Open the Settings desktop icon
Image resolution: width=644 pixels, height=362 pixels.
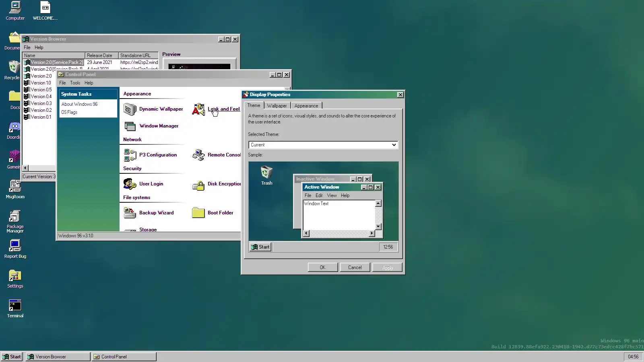15,279
